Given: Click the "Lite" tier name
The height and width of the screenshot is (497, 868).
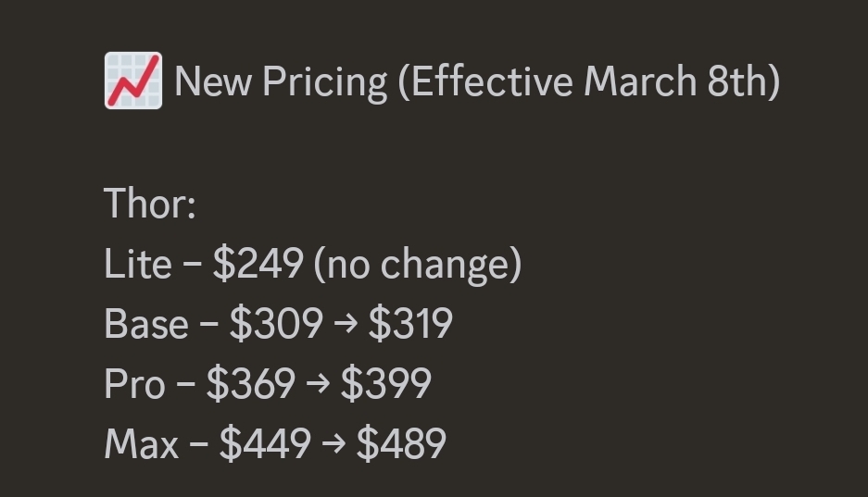Looking at the screenshot, I should click(x=137, y=265).
